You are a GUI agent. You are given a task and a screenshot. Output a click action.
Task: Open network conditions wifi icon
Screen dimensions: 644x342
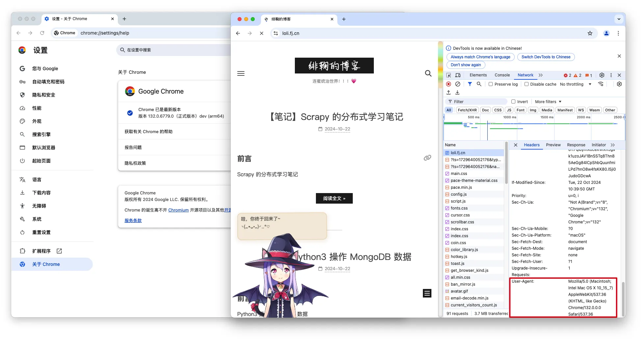(601, 84)
